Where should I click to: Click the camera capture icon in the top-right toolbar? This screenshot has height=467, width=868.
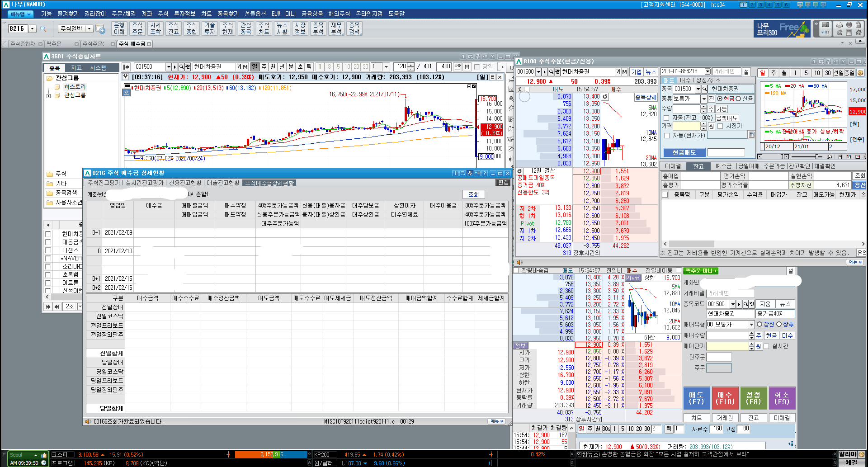[x=826, y=25]
